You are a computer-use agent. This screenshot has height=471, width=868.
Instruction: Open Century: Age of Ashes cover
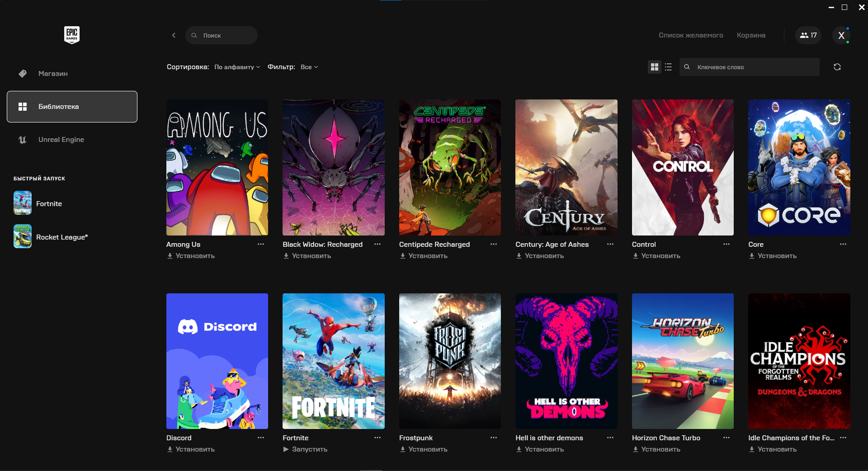(566, 167)
